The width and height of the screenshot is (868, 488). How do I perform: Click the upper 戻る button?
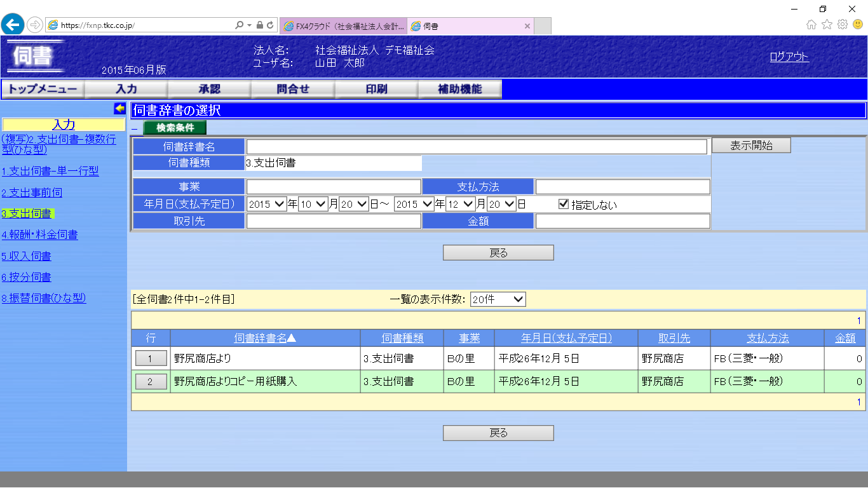pos(498,253)
